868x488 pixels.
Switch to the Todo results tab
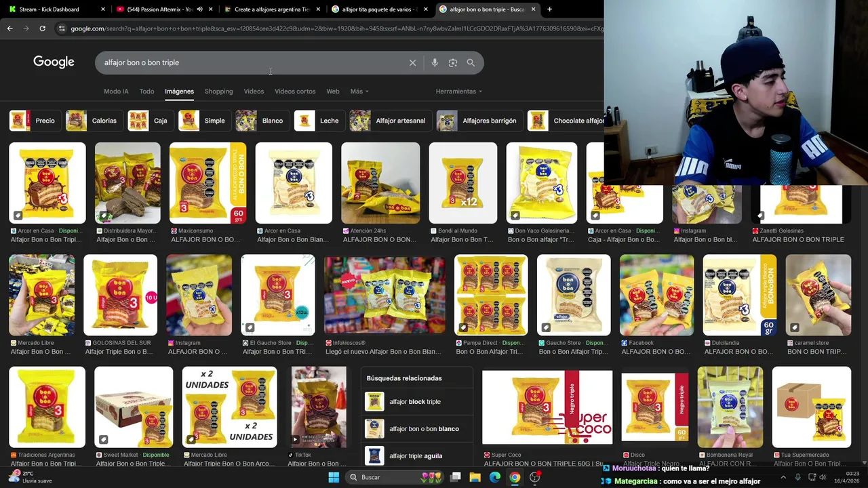pos(146,91)
